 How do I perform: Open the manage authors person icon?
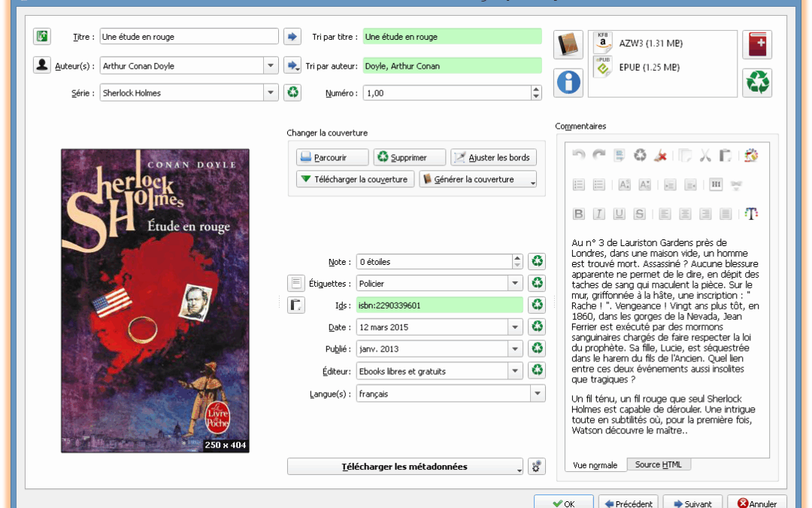click(x=42, y=65)
